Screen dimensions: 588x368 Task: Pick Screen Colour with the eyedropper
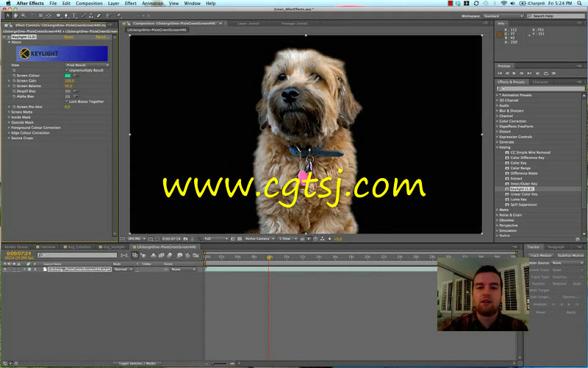76,76
